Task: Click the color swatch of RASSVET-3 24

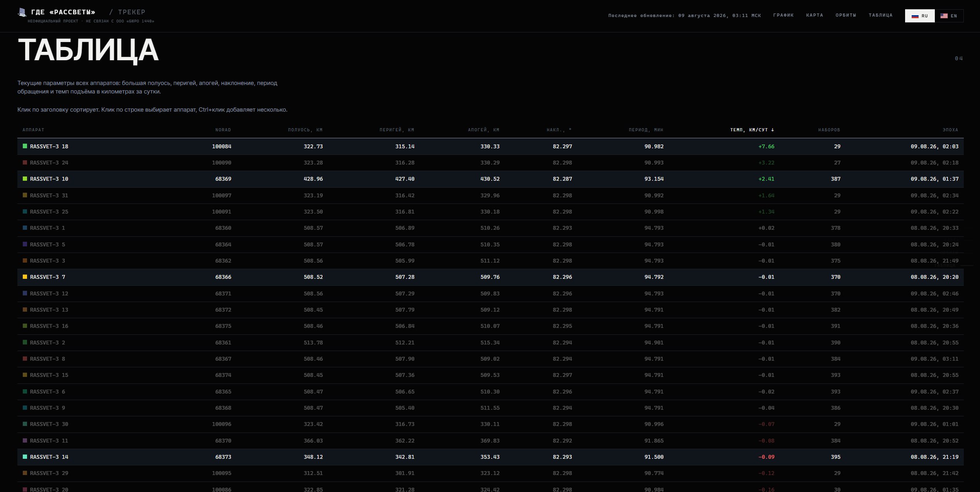Action: [x=25, y=163]
